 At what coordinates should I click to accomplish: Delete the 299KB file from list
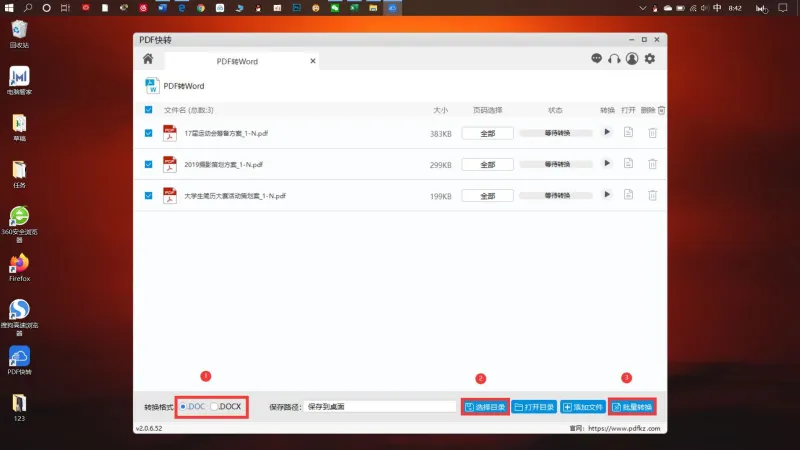pos(653,164)
